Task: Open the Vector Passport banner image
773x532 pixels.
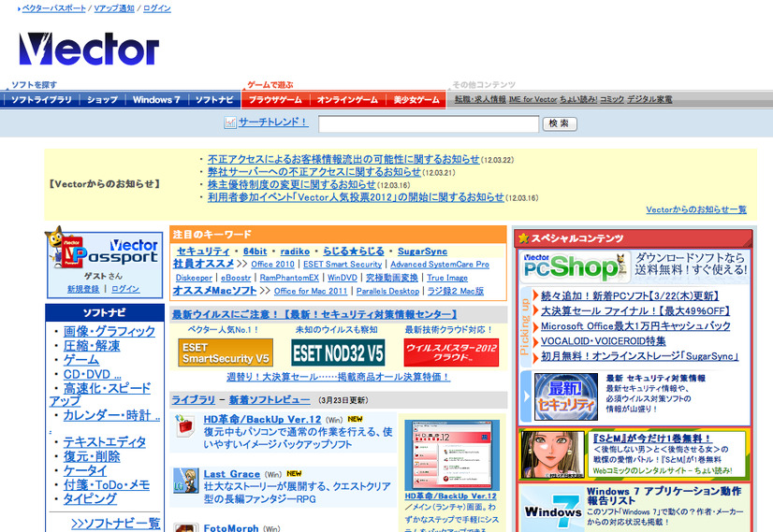Action: point(105,252)
